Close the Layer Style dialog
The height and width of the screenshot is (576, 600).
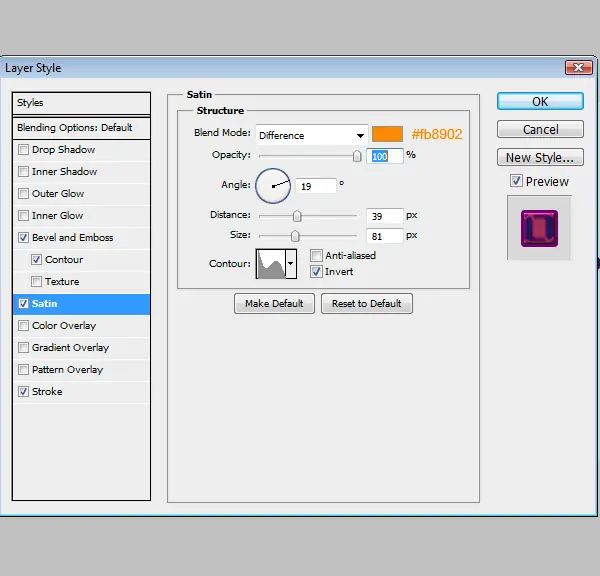[x=579, y=68]
